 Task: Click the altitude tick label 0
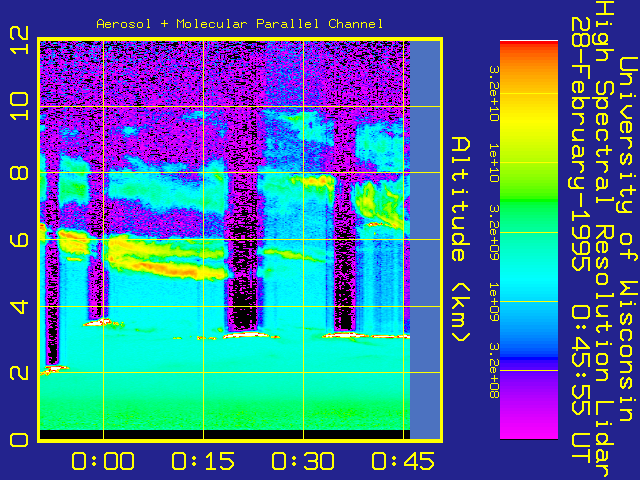(19, 440)
